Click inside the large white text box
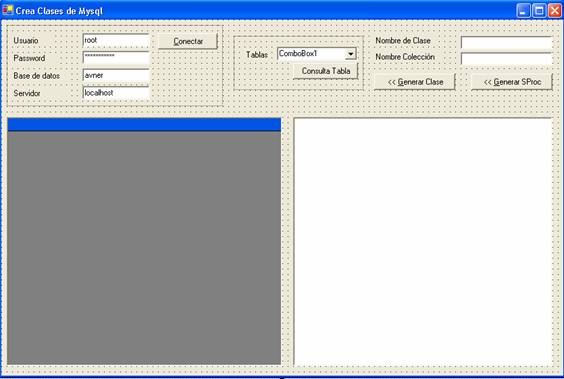 point(423,241)
